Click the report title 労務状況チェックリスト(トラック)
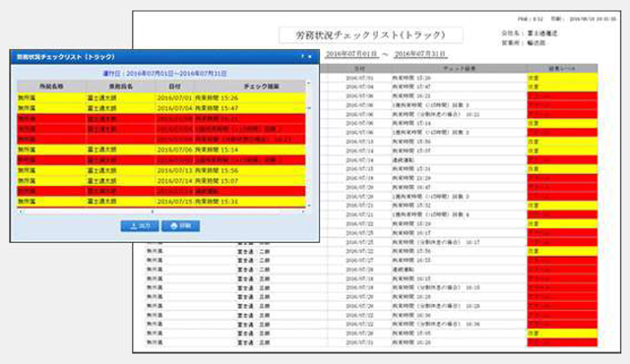Viewport: 630px width, 364px height. click(x=370, y=35)
